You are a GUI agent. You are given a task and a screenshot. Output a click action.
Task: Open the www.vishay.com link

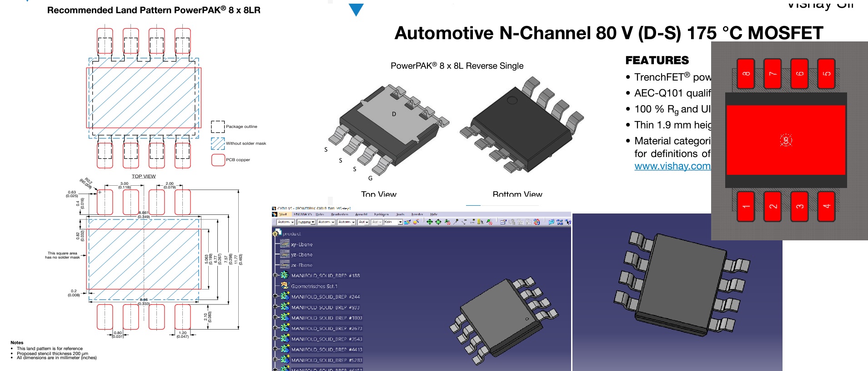(x=672, y=166)
